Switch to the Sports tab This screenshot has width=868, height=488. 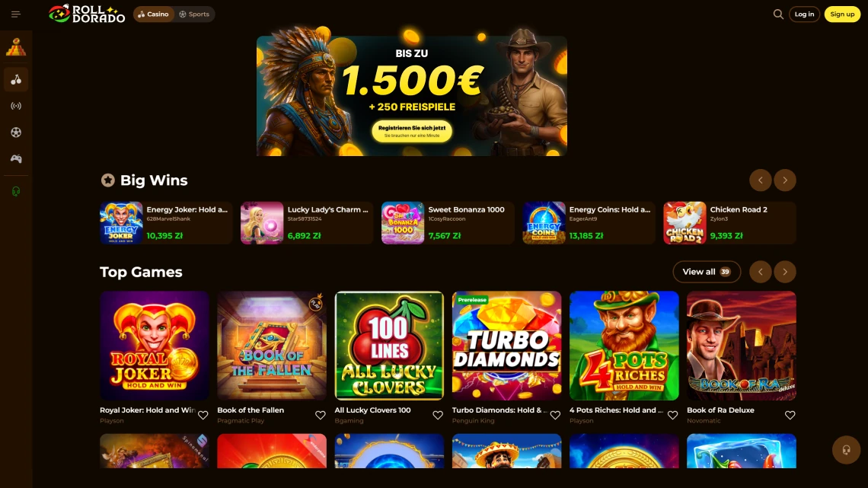pos(194,14)
